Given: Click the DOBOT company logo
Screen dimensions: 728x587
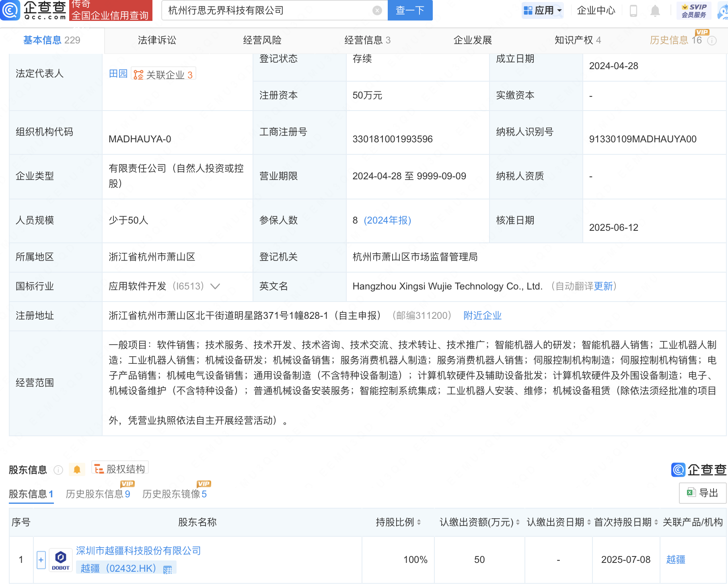Looking at the screenshot, I should (x=61, y=560).
